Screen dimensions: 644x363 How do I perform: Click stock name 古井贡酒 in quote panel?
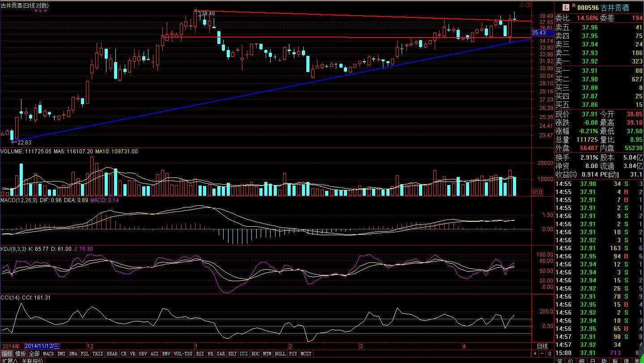(x=615, y=7)
